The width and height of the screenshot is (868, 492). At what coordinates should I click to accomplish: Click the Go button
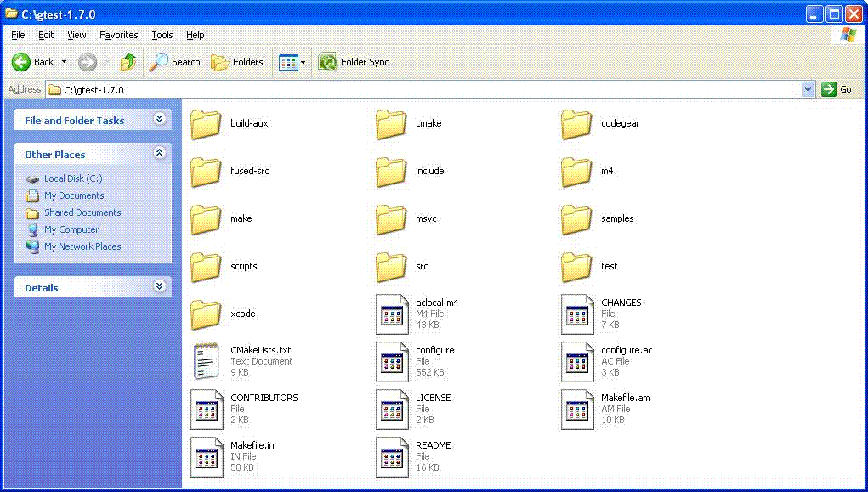(837, 89)
